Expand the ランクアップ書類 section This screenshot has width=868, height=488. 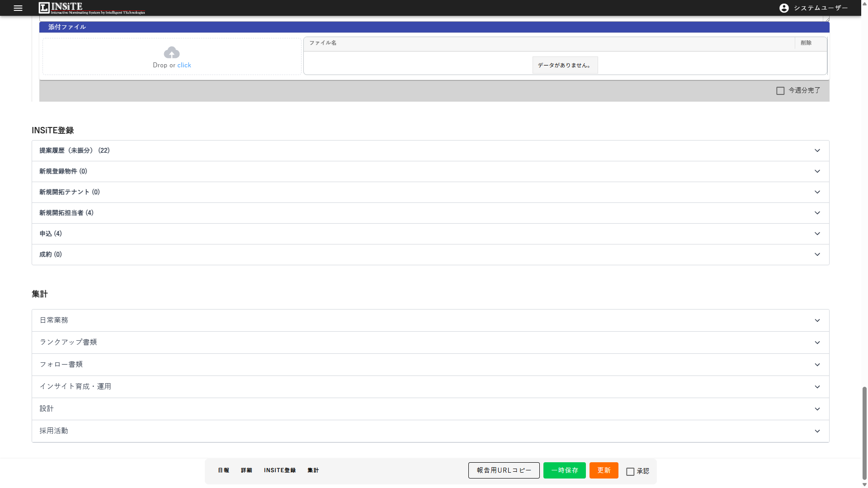(x=430, y=343)
